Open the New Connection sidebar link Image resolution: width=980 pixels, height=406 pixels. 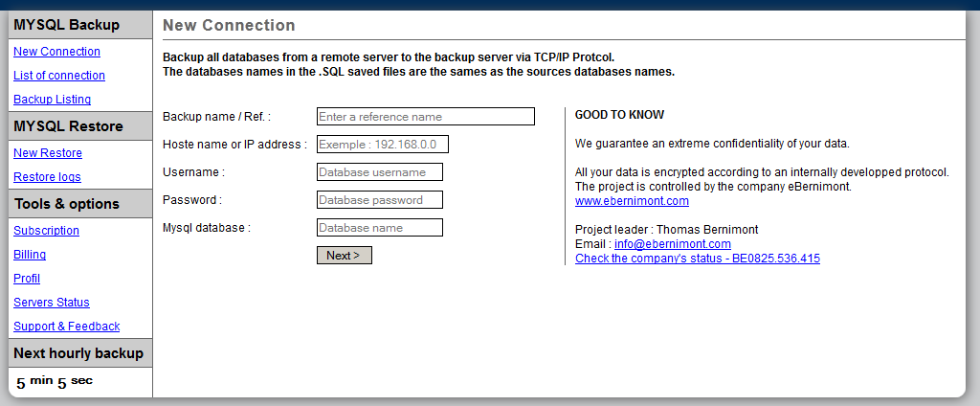(56, 52)
